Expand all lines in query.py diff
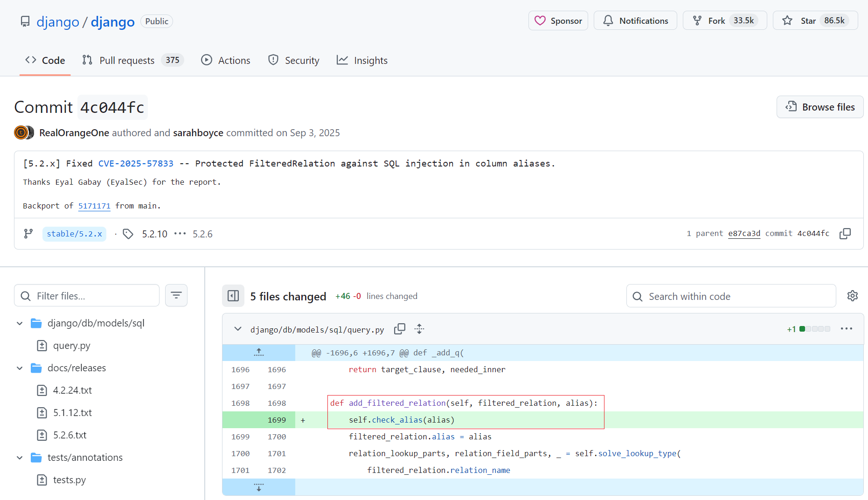The height and width of the screenshot is (500, 868). pos(419,329)
